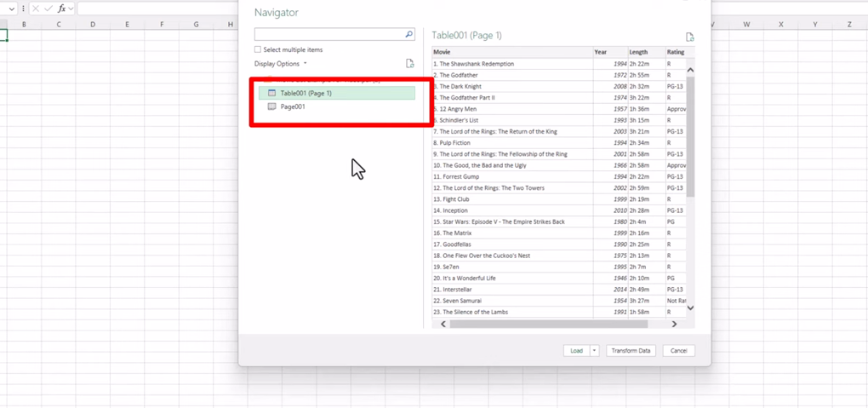Enable the Select multiple items checkbox
868x408 pixels.
click(258, 50)
